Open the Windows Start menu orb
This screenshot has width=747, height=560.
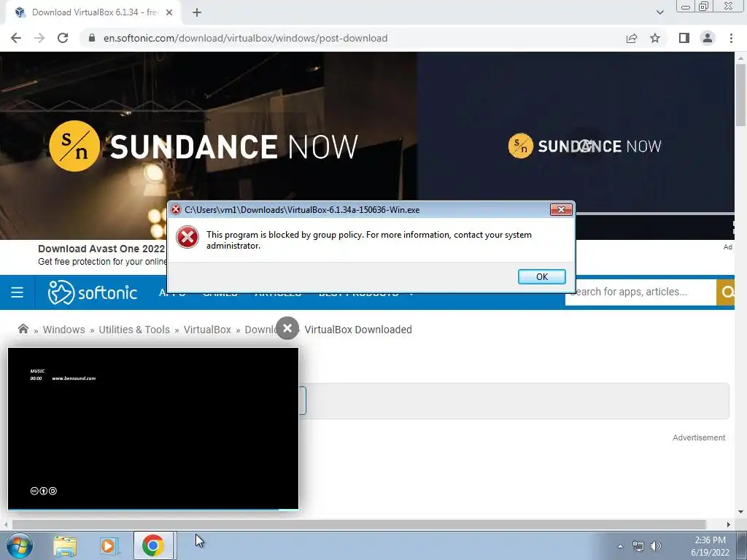coord(20,545)
